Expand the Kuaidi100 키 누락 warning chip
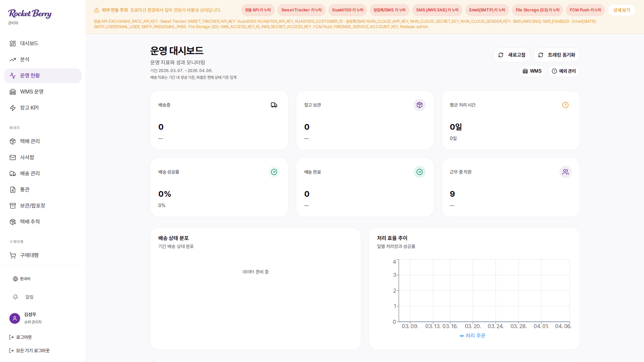 tap(347, 10)
